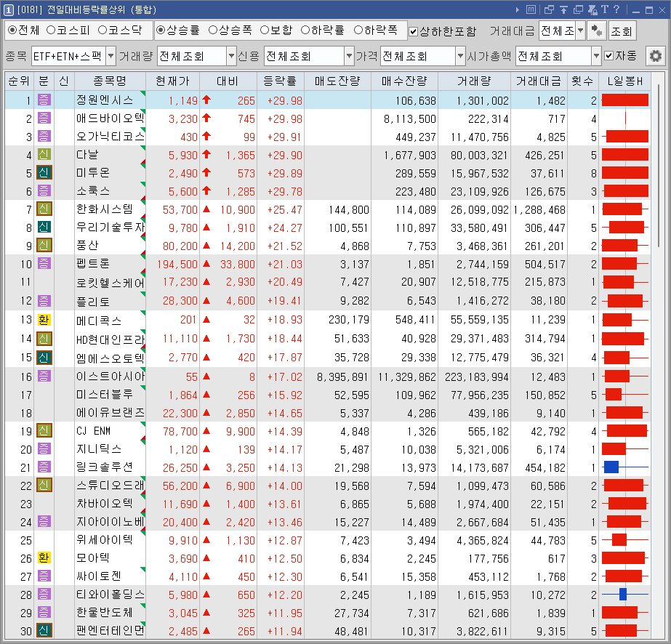The width and height of the screenshot is (671, 644).
Task: Open the 가격 전체조회 dropdown
Action: (x=460, y=56)
